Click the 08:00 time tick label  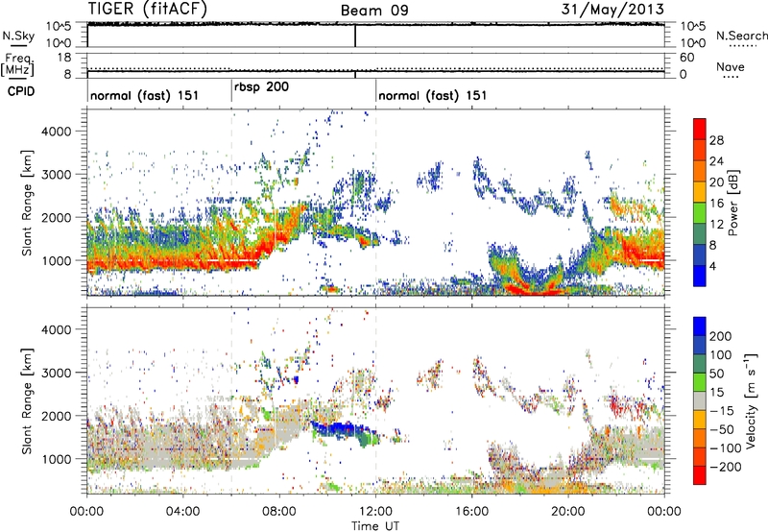[x=279, y=512]
